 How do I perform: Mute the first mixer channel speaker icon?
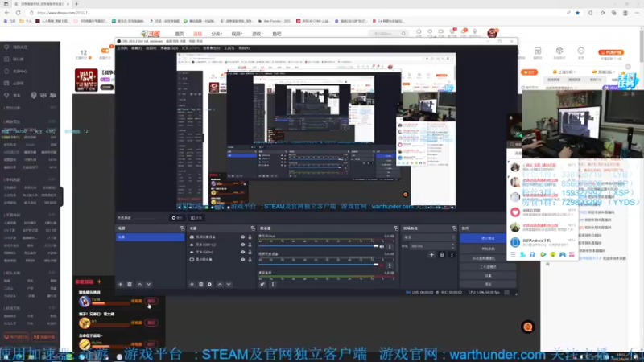[x=382, y=246]
